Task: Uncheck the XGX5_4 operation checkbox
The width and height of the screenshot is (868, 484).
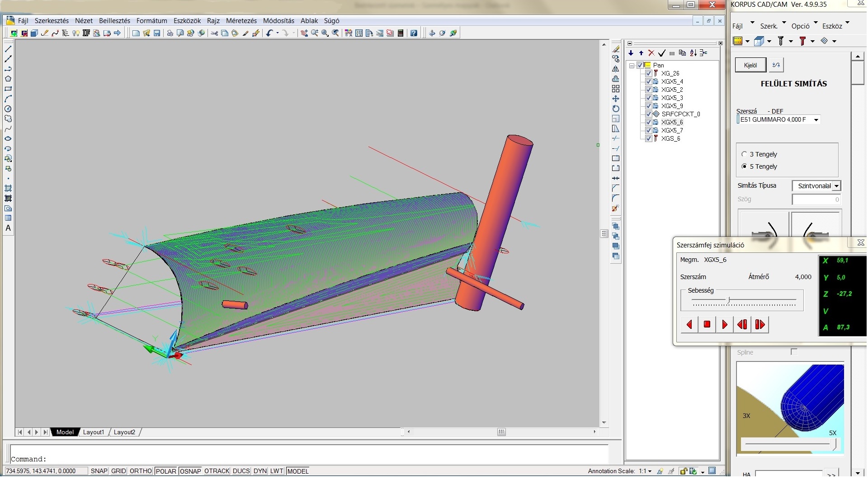Action: (649, 81)
